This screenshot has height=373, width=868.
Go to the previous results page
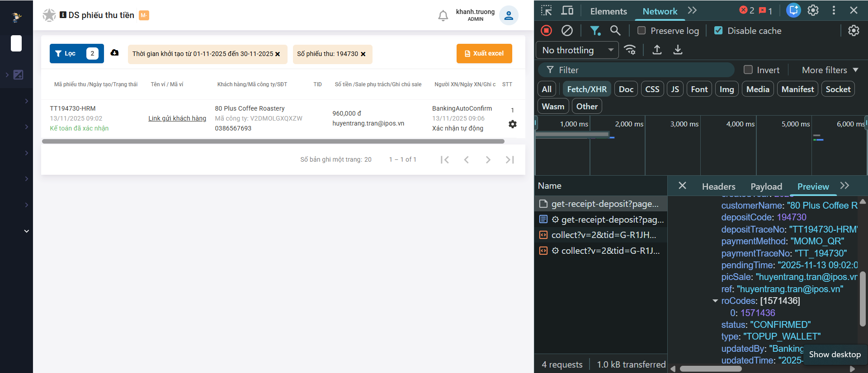[467, 159]
